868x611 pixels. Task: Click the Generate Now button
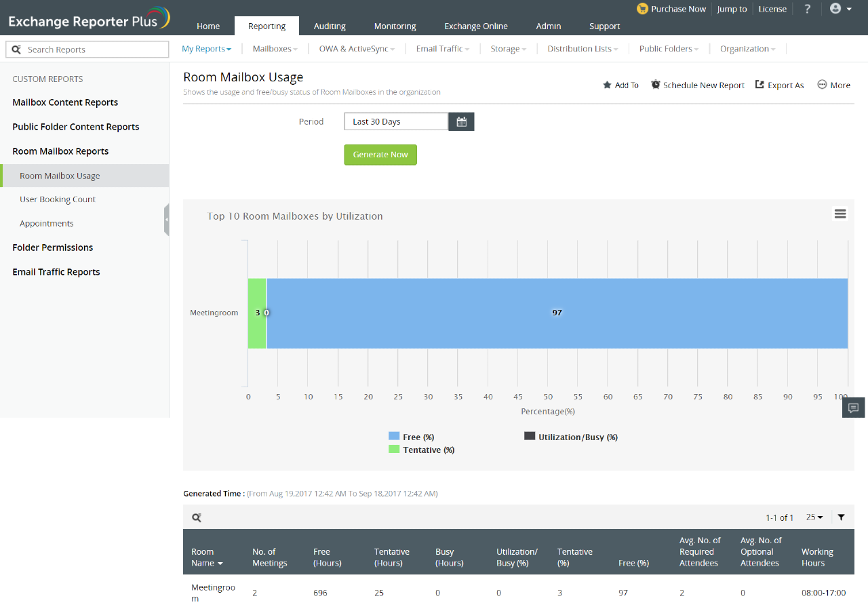pos(380,155)
